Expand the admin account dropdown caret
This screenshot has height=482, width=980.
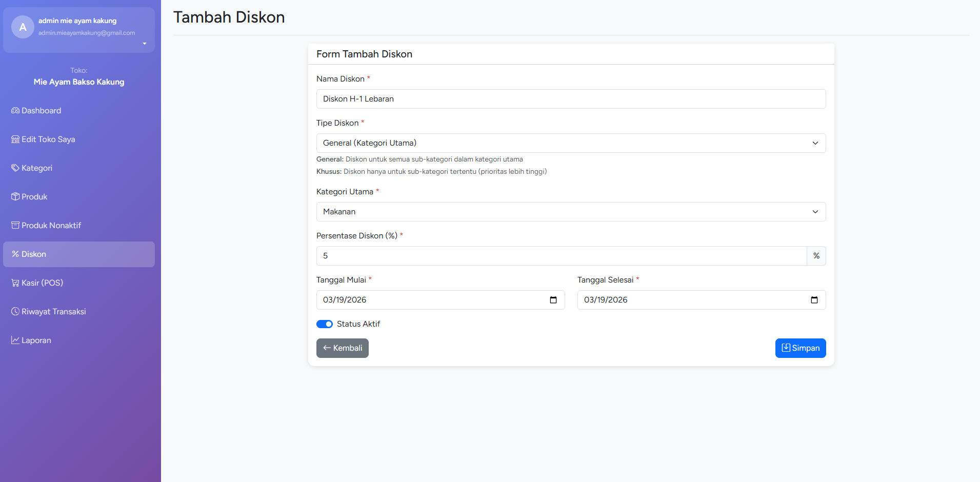click(145, 44)
